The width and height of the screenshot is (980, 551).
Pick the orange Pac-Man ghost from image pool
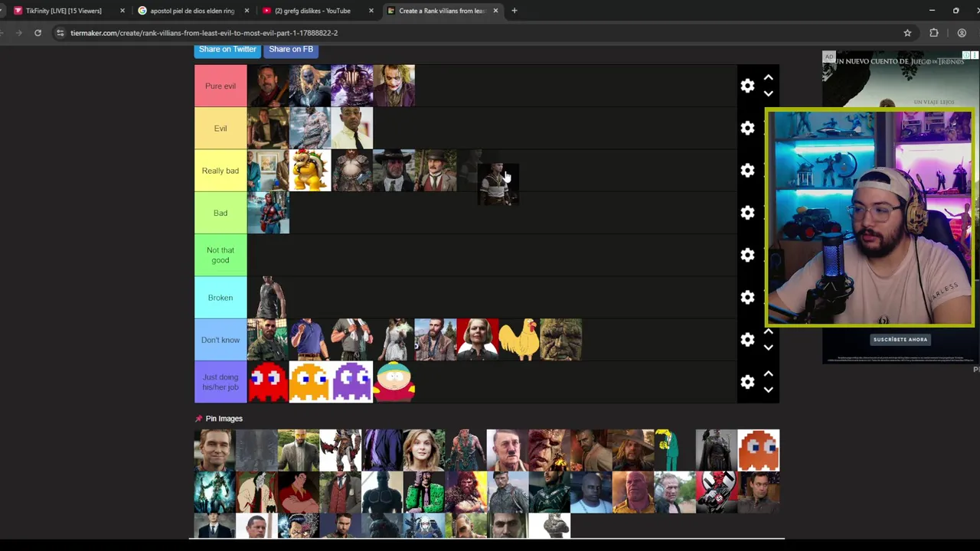(x=759, y=450)
